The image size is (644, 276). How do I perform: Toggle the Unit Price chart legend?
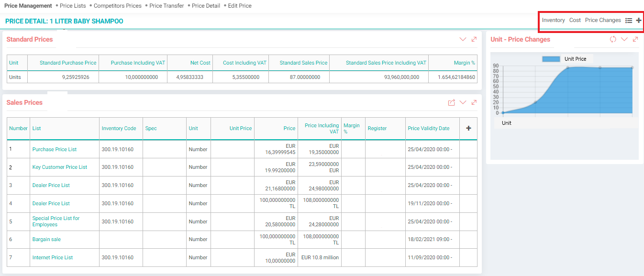coord(565,59)
